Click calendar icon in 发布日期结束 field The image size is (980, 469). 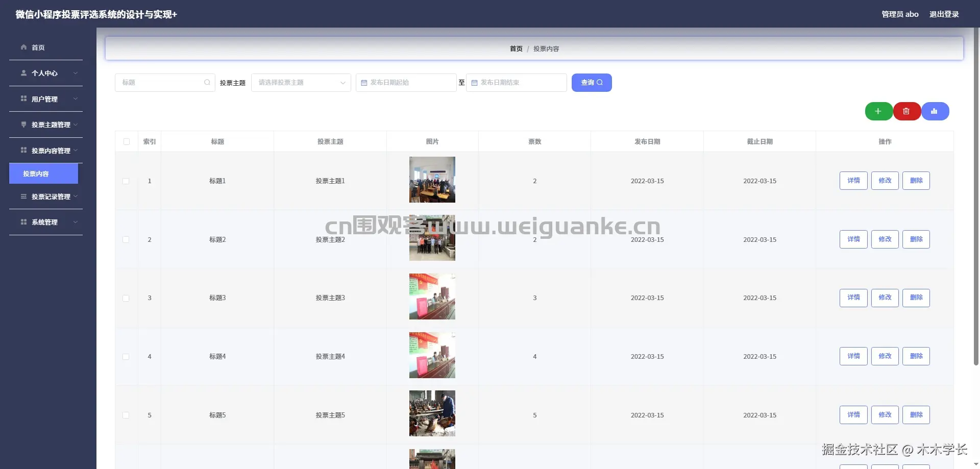(x=474, y=83)
